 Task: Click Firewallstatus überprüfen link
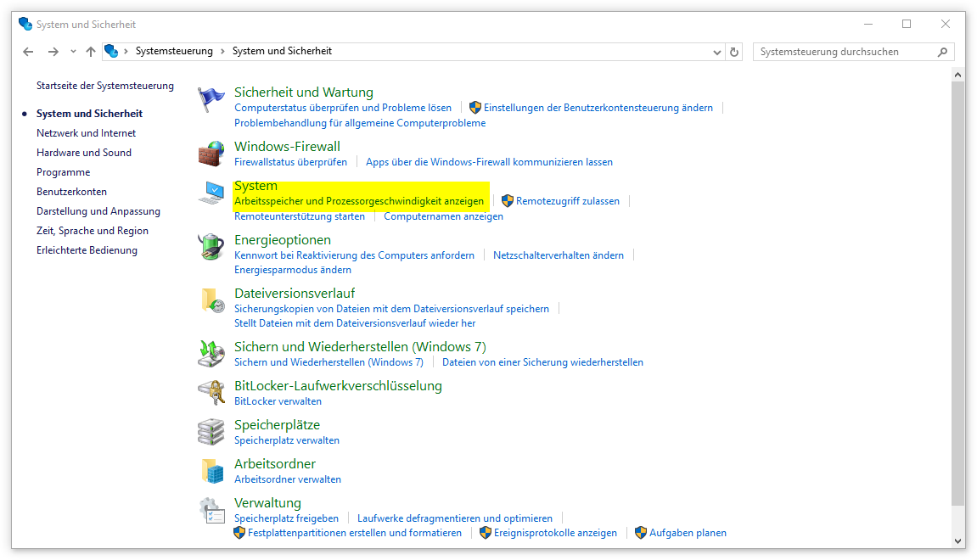tap(290, 162)
